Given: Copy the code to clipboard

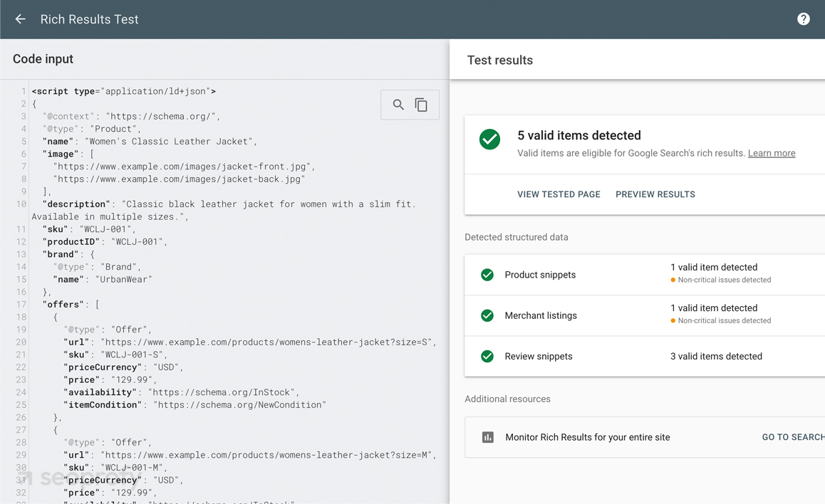Looking at the screenshot, I should tap(421, 105).
